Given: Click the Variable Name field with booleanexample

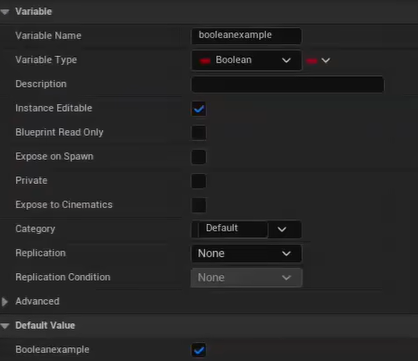Looking at the screenshot, I should point(246,36).
